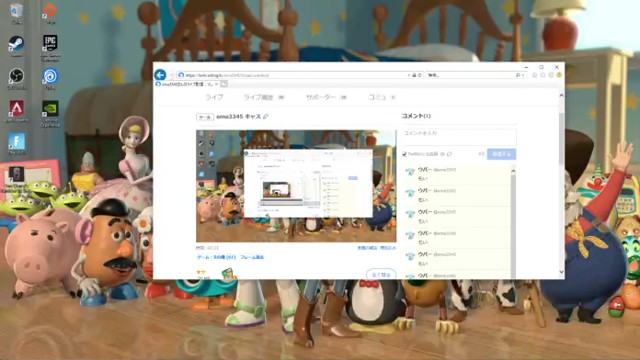Click the star icon below the video
Viewport: 640px width, 360px height.
click(201, 272)
